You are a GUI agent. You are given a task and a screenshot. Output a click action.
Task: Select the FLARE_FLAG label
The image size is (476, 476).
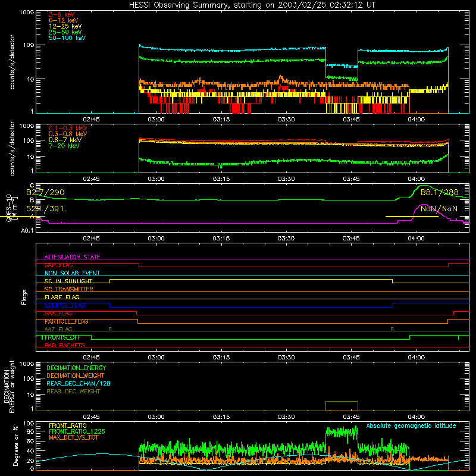(62, 297)
